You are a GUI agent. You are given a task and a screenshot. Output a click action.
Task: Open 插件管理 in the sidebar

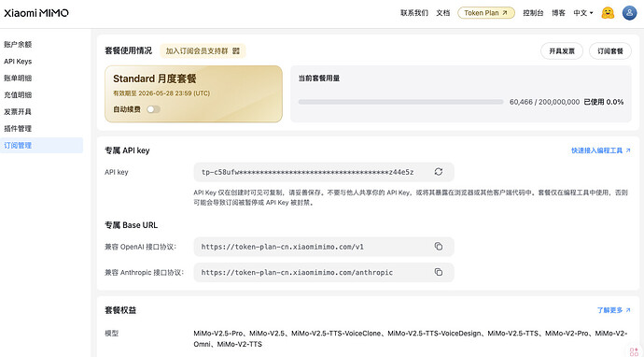coord(18,128)
